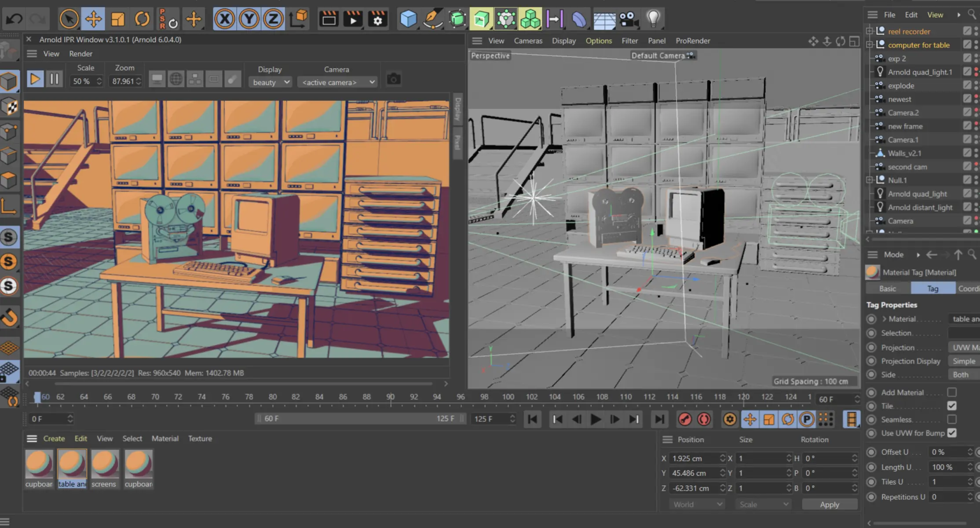Image resolution: width=980 pixels, height=528 pixels.
Task: Toggle Use UVW for Bump checkbox
Action: pyautogui.click(x=952, y=433)
